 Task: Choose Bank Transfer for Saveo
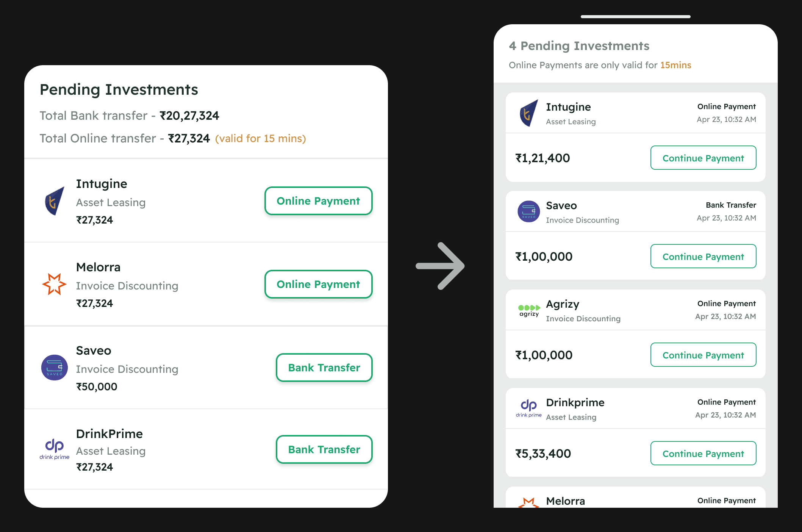(x=324, y=368)
